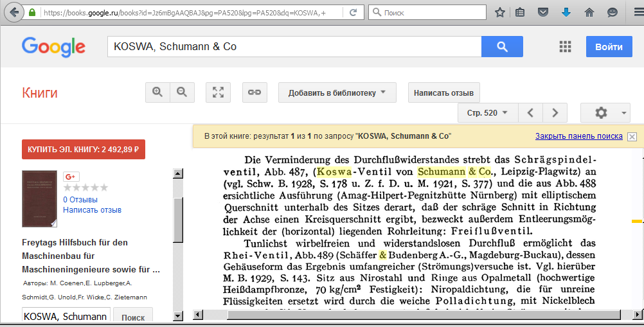
Task: Click the sidebar scrollbar down arrow
Action: pyautogui.click(x=178, y=316)
